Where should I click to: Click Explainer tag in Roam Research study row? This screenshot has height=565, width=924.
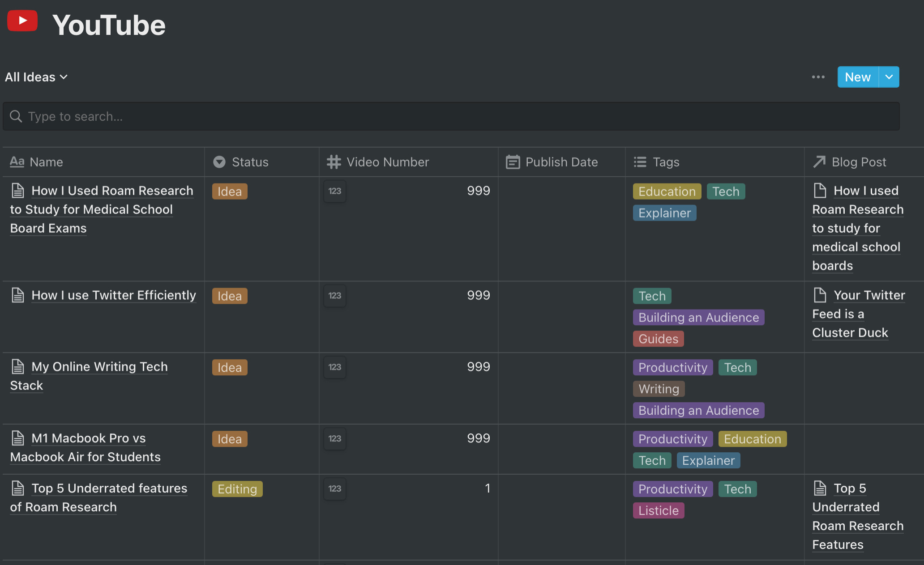pyautogui.click(x=665, y=213)
